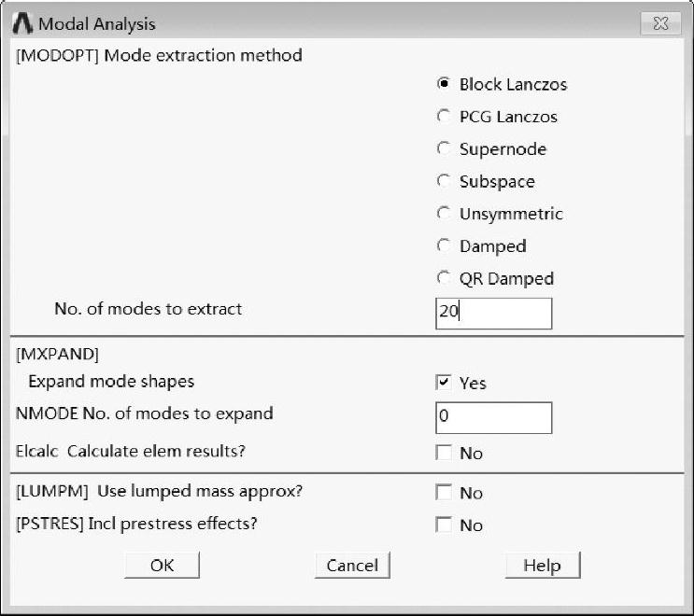The height and width of the screenshot is (616, 694).
Task: Open the Help button
Action: (x=542, y=566)
